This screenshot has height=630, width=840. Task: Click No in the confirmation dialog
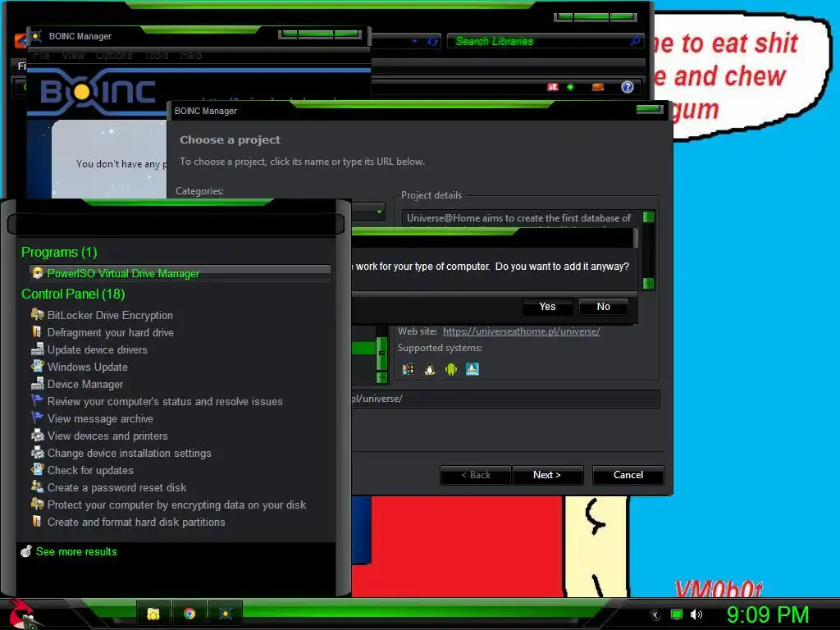603,307
